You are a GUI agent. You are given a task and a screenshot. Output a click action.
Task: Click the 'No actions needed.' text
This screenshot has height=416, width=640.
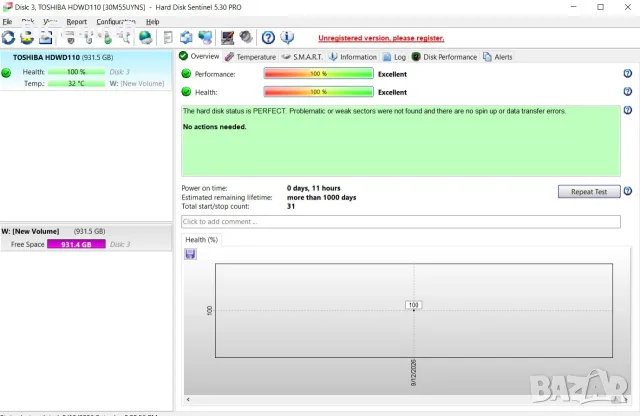[x=214, y=127]
